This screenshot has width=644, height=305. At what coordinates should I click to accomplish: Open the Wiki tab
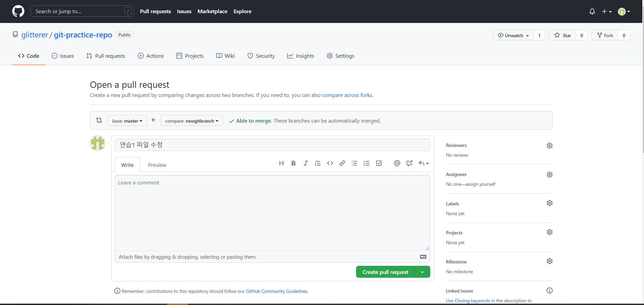pos(225,56)
